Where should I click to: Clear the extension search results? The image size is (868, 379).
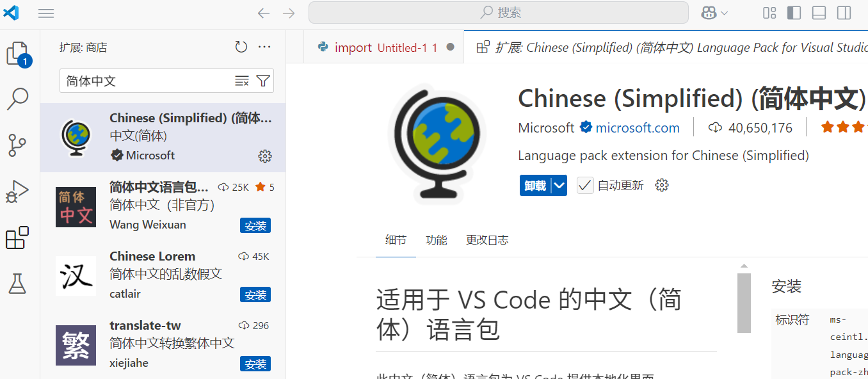point(241,81)
